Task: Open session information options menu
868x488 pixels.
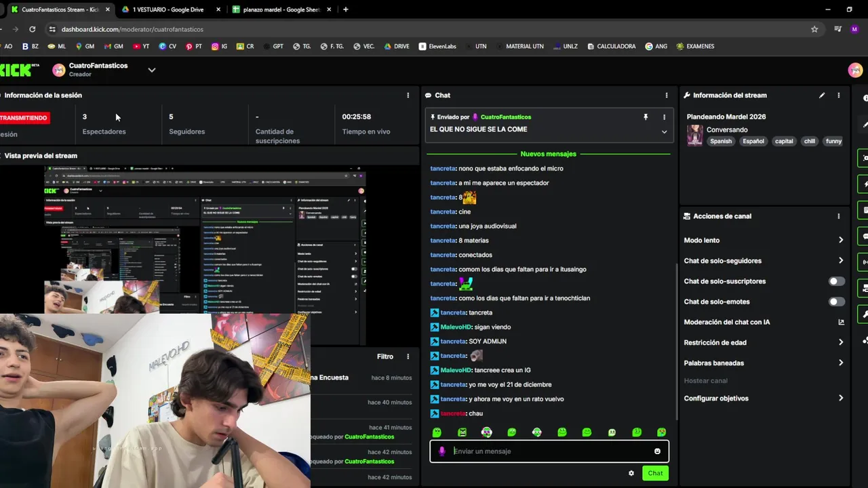Action: coord(408,96)
